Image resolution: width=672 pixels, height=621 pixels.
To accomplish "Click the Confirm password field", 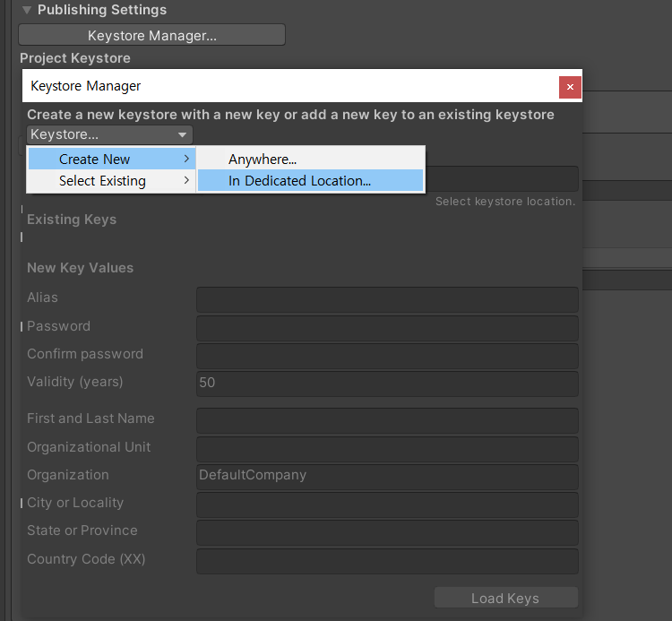I will [x=387, y=356].
